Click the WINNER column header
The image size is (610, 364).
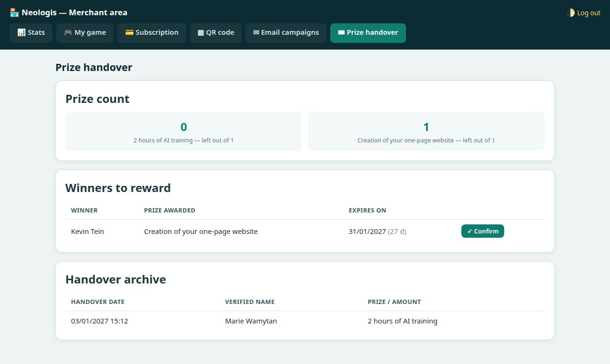pyautogui.click(x=84, y=211)
